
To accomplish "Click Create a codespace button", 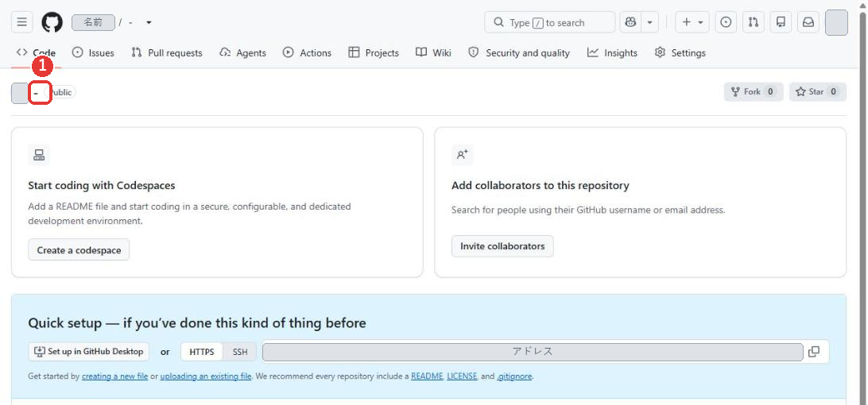I will (x=79, y=250).
